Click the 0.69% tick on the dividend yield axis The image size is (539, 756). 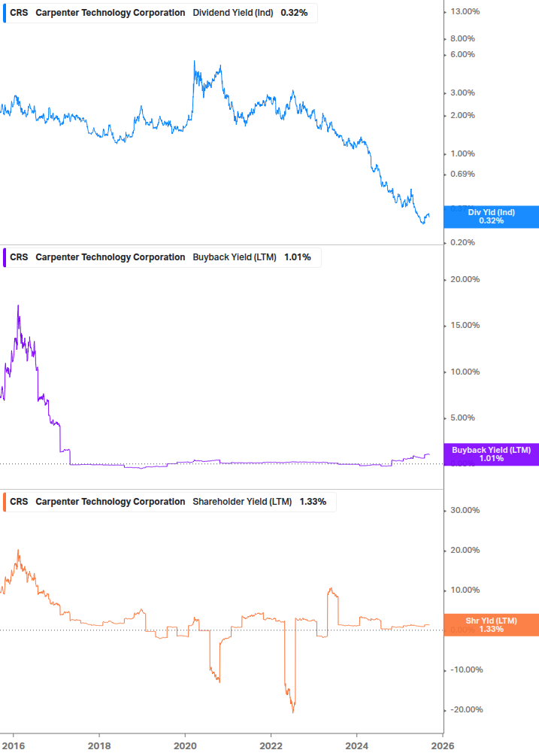coord(462,174)
